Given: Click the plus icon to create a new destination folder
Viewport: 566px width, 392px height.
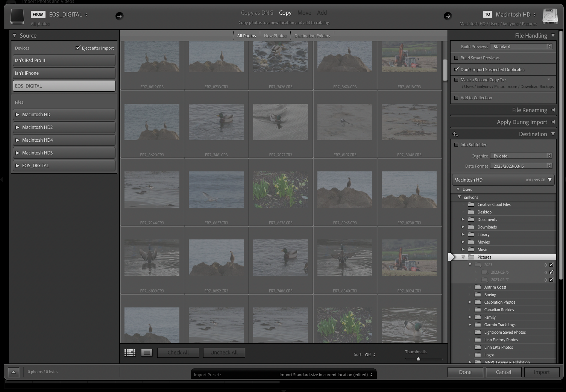Looking at the screenshot, I should point(455,134).
